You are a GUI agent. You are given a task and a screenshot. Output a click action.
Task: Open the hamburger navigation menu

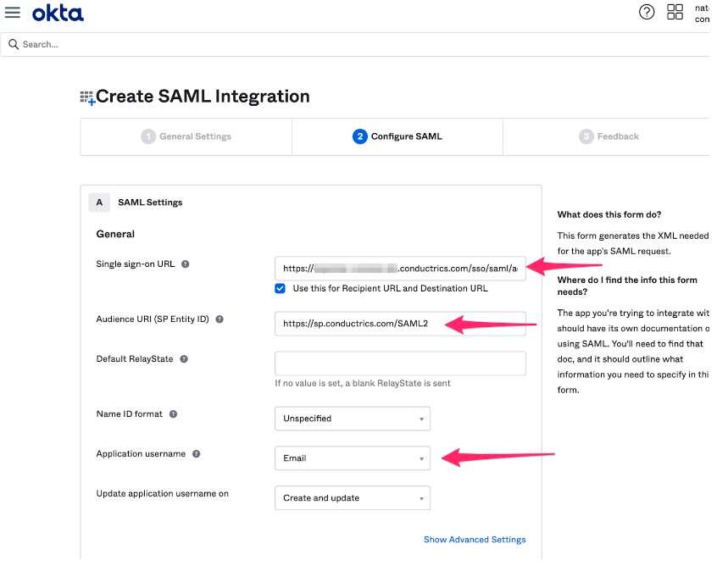pos(13,13)
